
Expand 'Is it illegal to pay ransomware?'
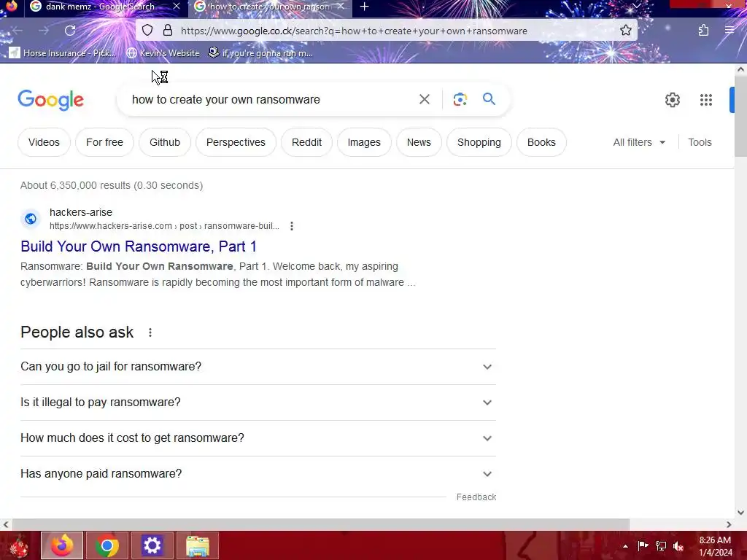(x=258, y=402)
